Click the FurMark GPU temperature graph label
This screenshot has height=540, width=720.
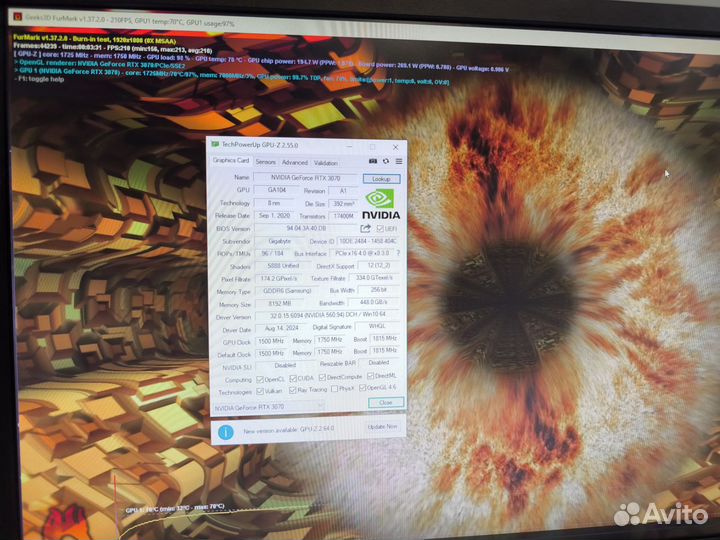point(175,508)
